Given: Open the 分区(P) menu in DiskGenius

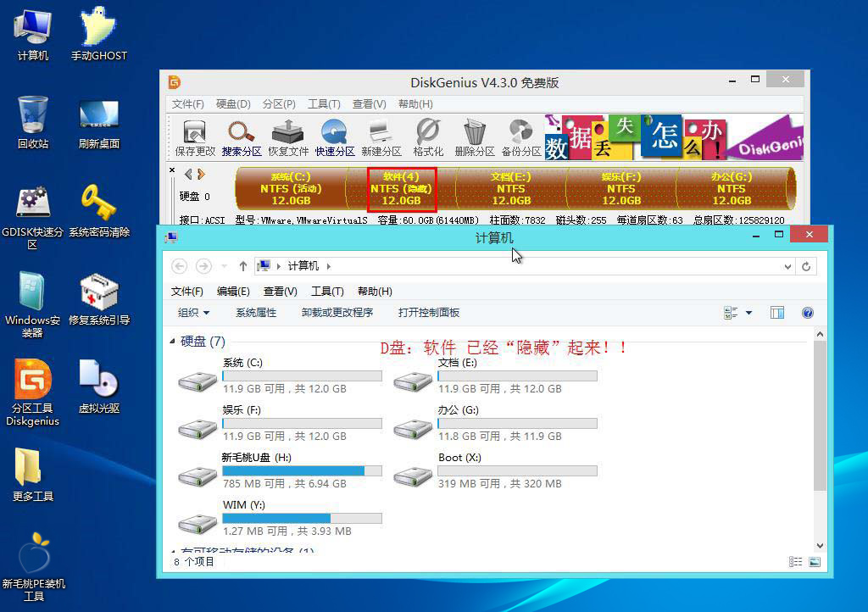Looking at the screenshot, I should (x=279, y=104).
